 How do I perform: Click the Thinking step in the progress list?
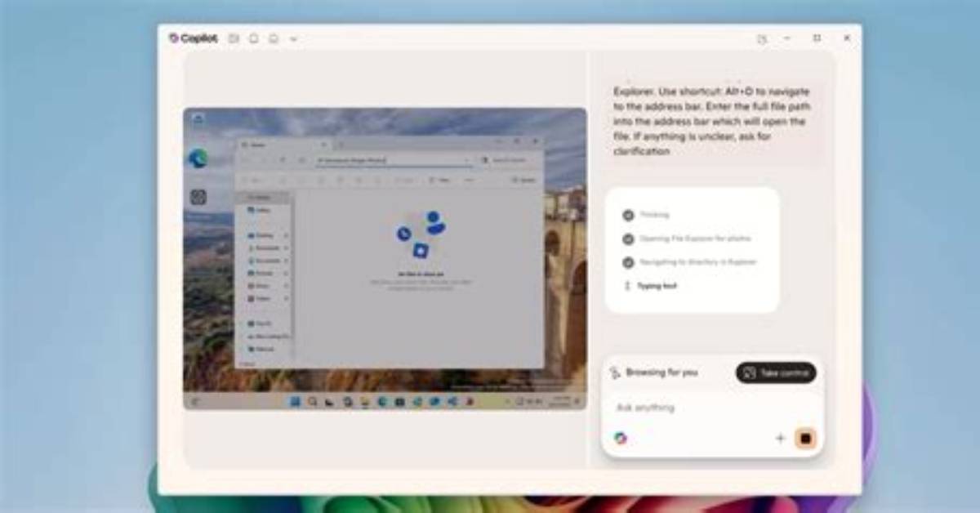click(646, 215)
